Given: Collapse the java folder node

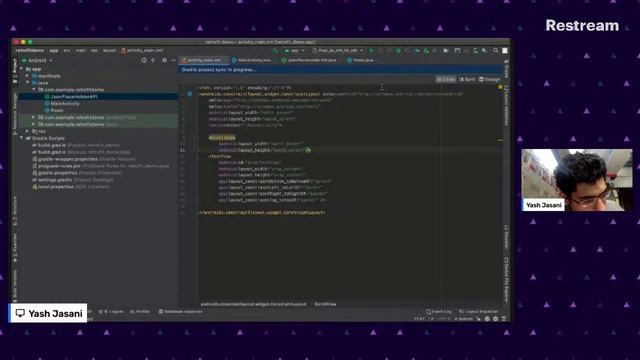Looking at the screenshot, I should [x=27, y=83].
